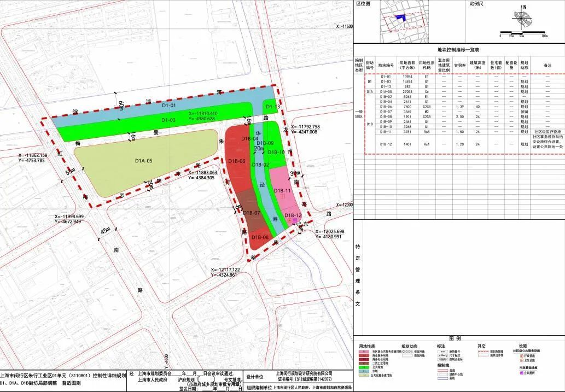Image resolution: width=565 pixels, height=392 pixels.
Task: Click coordinate label X=-11998.699
Action: (69, 217)
